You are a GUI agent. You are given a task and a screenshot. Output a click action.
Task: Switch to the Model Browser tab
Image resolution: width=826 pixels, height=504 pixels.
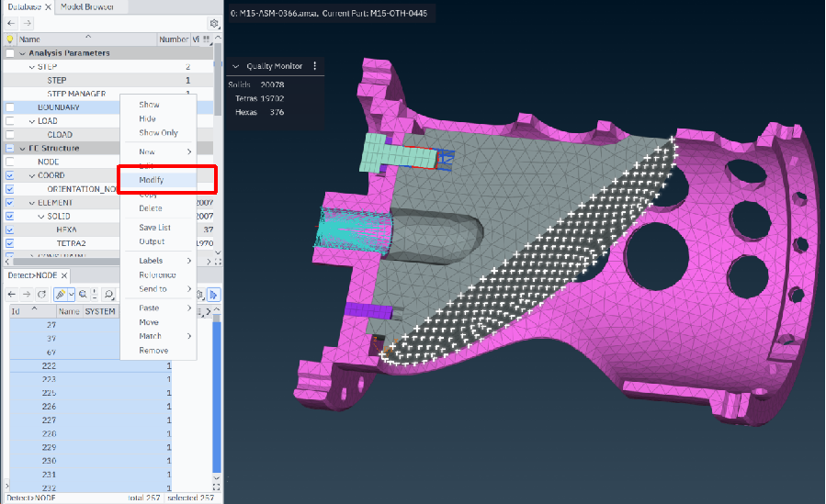pyautogui.click(x=86, y=6)
